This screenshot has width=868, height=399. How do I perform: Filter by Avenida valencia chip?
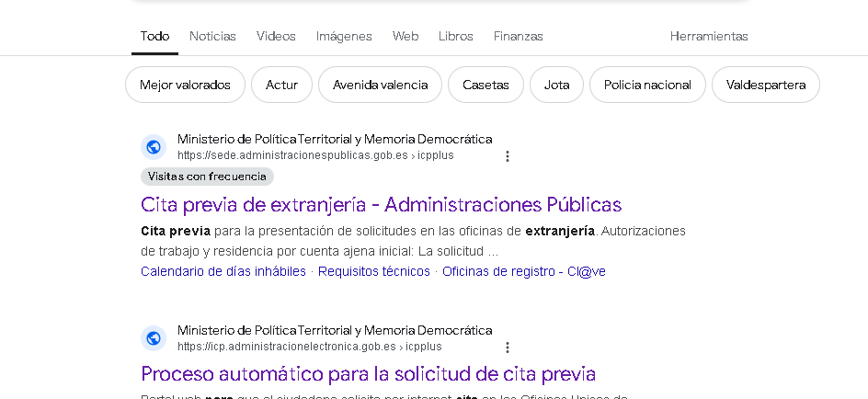coord(381,85)
